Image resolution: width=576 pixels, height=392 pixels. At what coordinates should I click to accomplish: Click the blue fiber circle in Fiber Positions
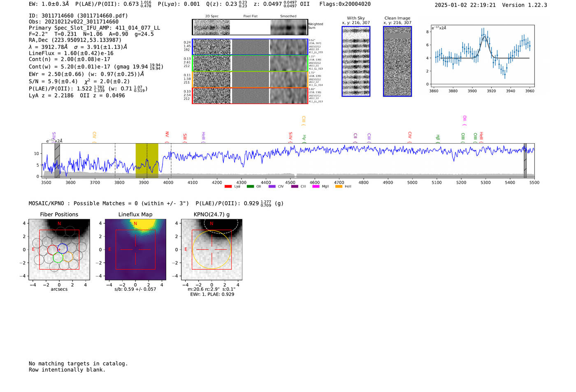[63, 248]
